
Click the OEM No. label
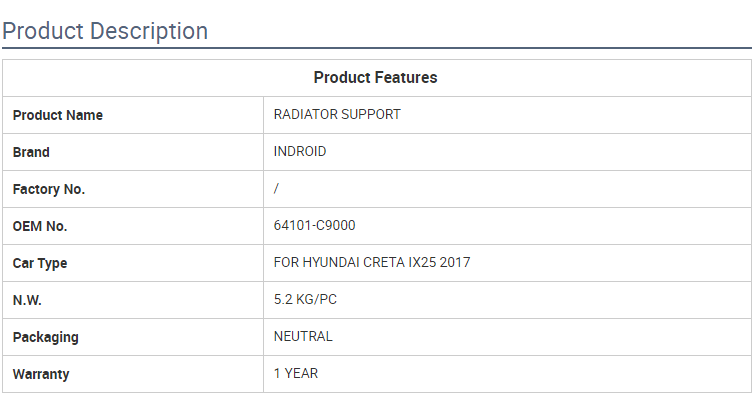point(40,226)
